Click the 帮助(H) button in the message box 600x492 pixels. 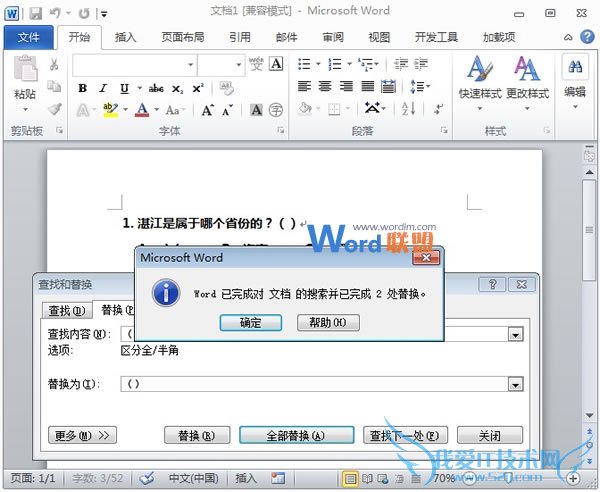pyautogui.click(x=328, y=323)
